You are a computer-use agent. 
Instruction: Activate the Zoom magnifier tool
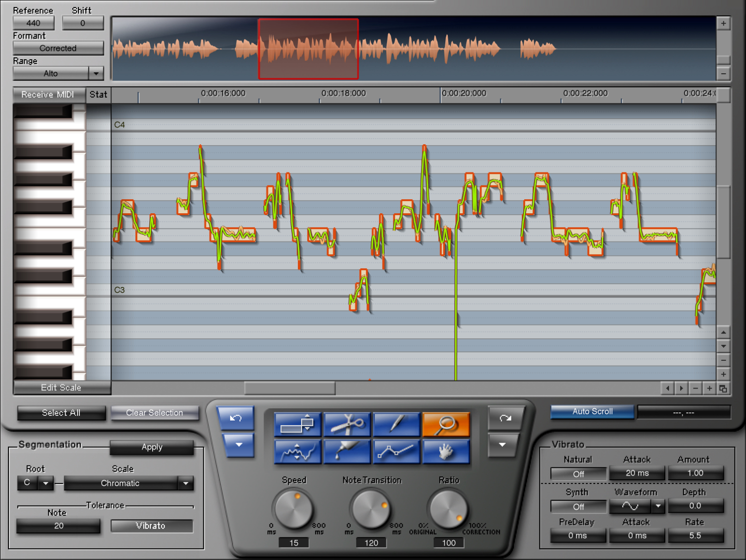coord(446,424)
